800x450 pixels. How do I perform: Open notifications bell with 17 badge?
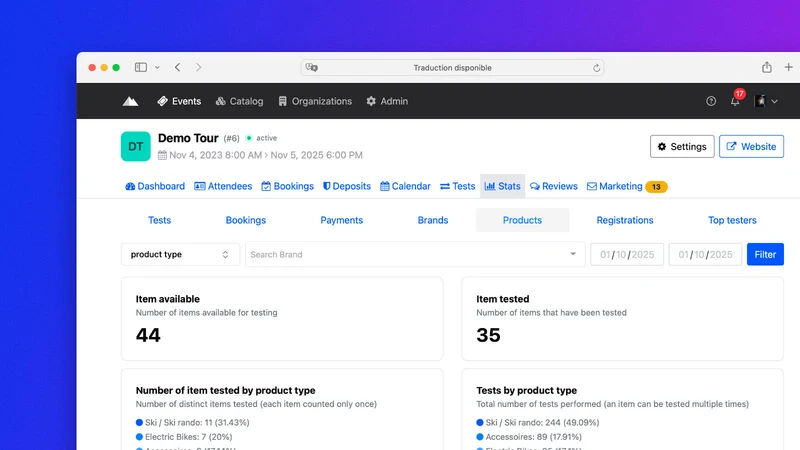(737, 99)
